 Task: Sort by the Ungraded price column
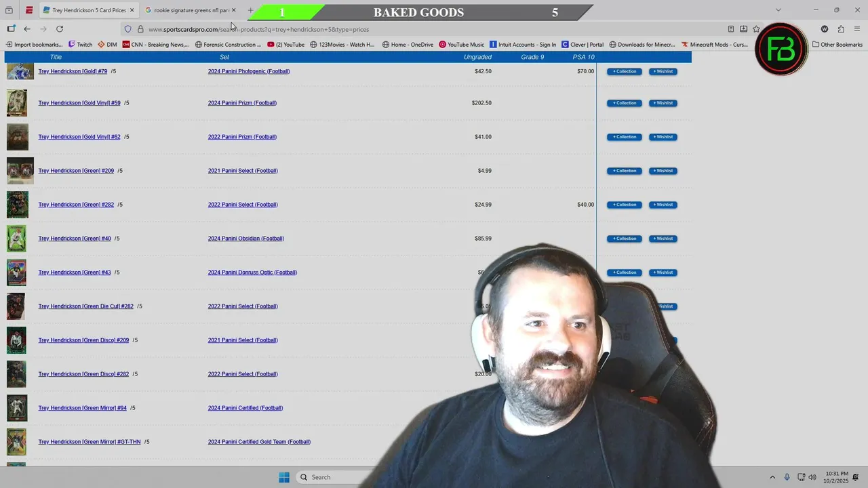477,57
